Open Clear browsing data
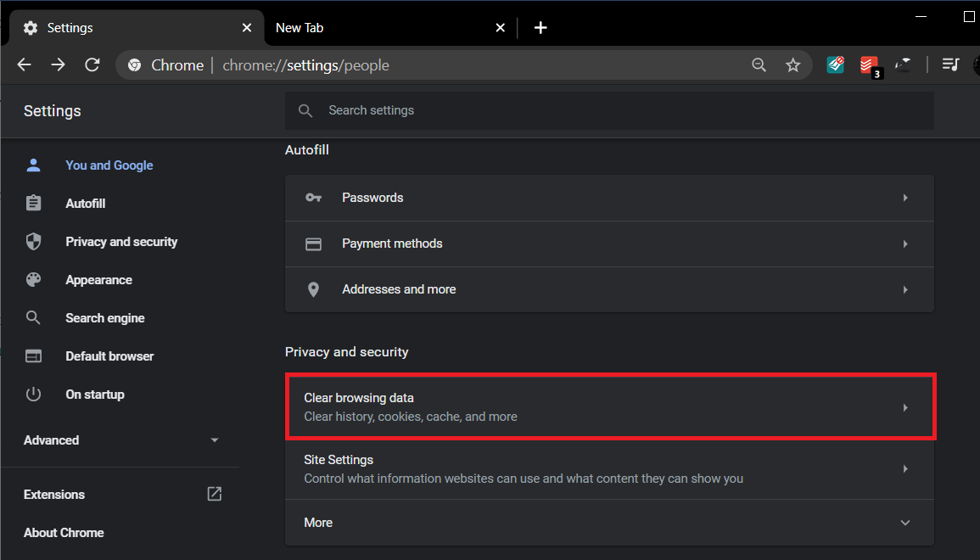The height and width of the screenshot is (560, 980). pos(609,407)
